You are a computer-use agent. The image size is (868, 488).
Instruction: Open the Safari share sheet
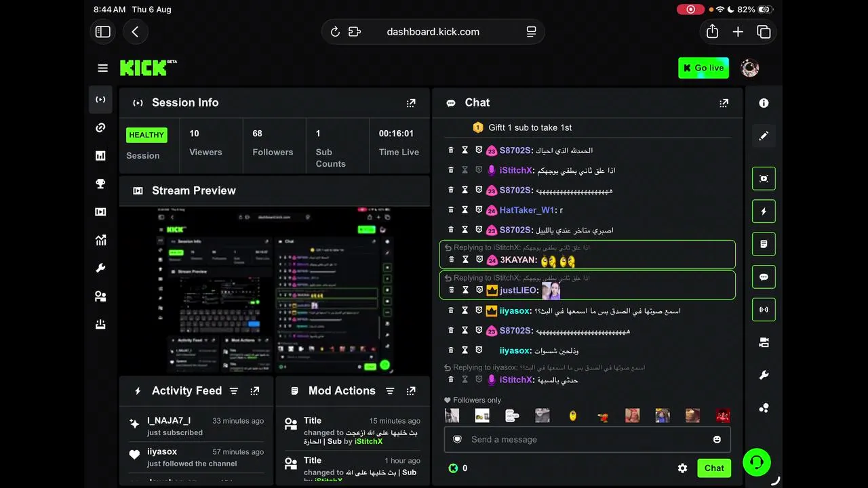click(x=712, y=32)
